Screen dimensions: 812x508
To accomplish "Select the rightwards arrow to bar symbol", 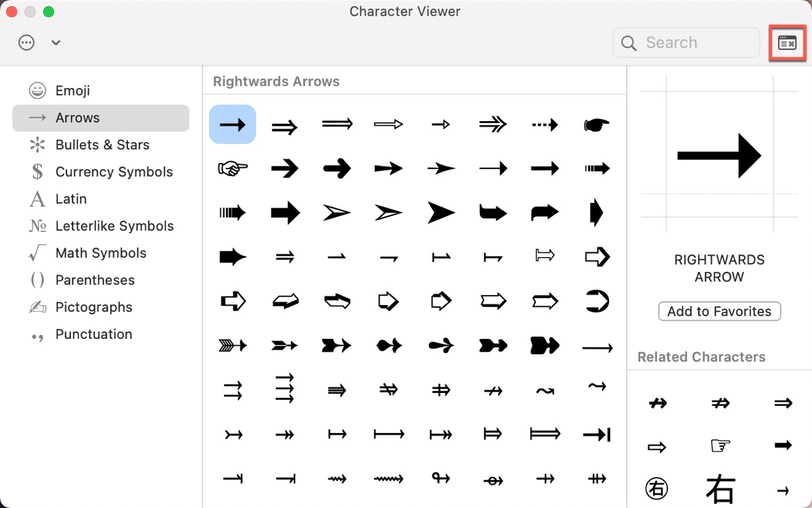I will pos(596,435).
